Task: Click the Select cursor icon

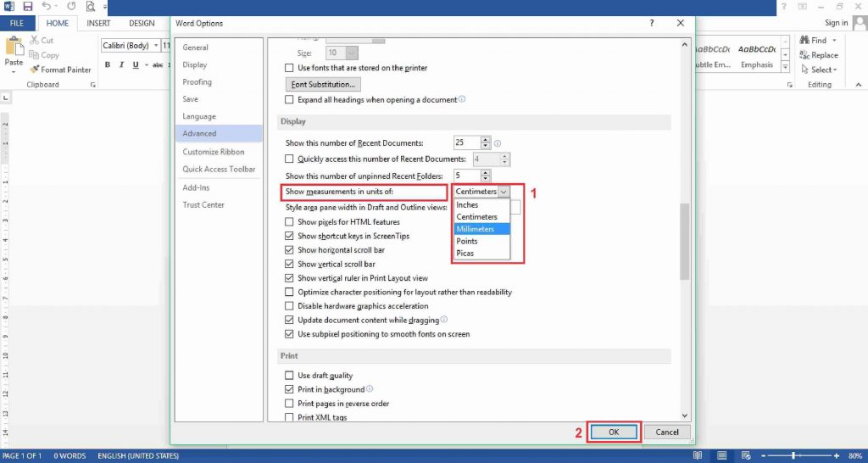Action: tap(805, 70)
